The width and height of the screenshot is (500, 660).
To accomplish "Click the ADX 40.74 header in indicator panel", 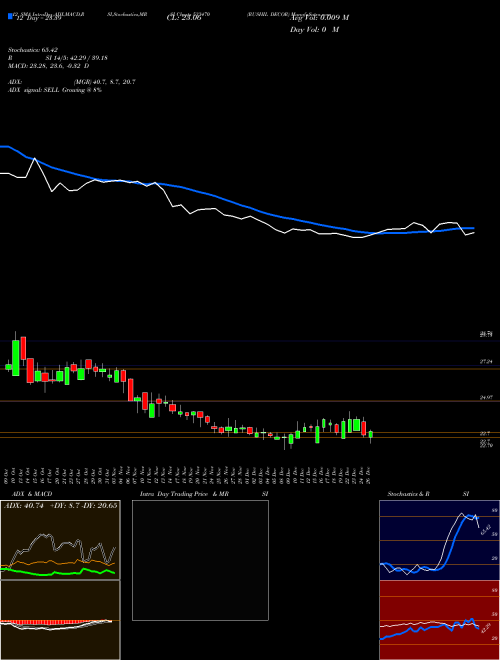I will coord(60,505).
